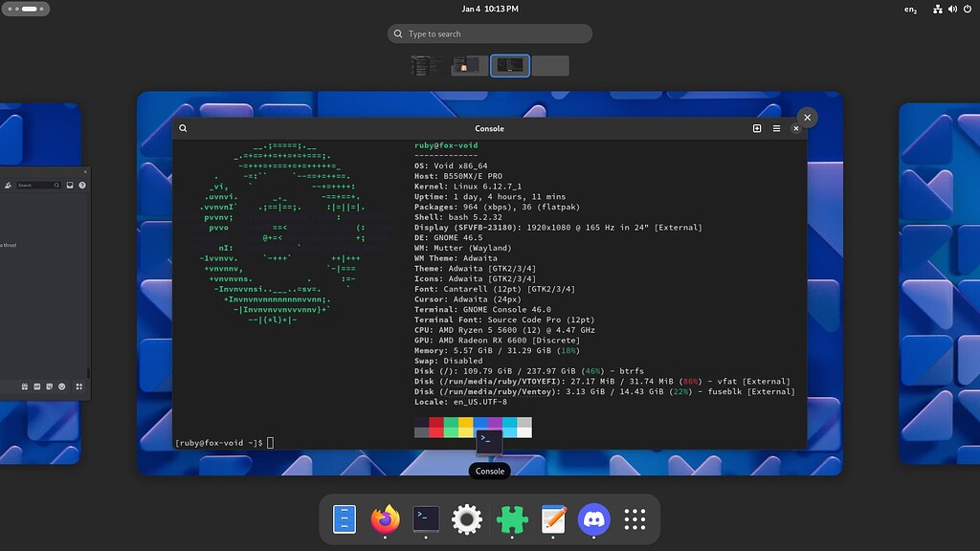Screen dimensions: 980x551
Task: Click the OS: Void x86_64 line
Action: tap(451, 165)
